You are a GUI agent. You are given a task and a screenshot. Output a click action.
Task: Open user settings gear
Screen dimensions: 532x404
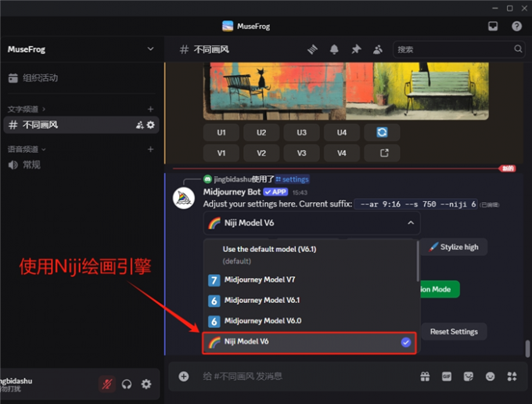click(x=146, y=384)
